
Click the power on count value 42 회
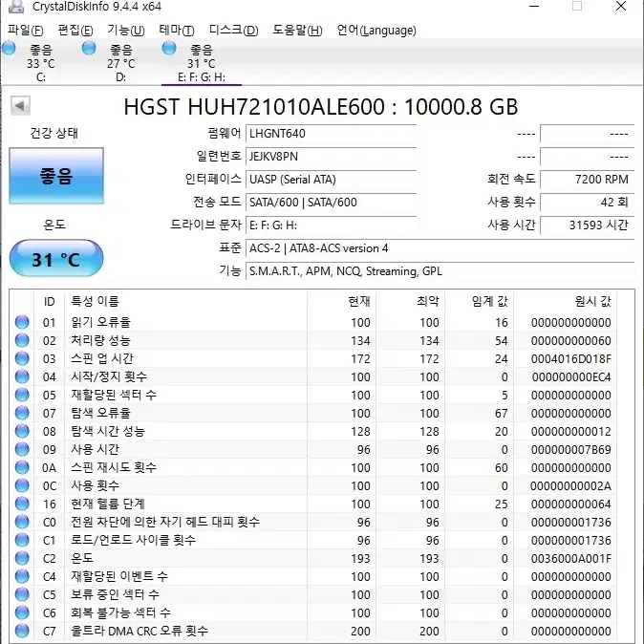click(x=587, y=203)
